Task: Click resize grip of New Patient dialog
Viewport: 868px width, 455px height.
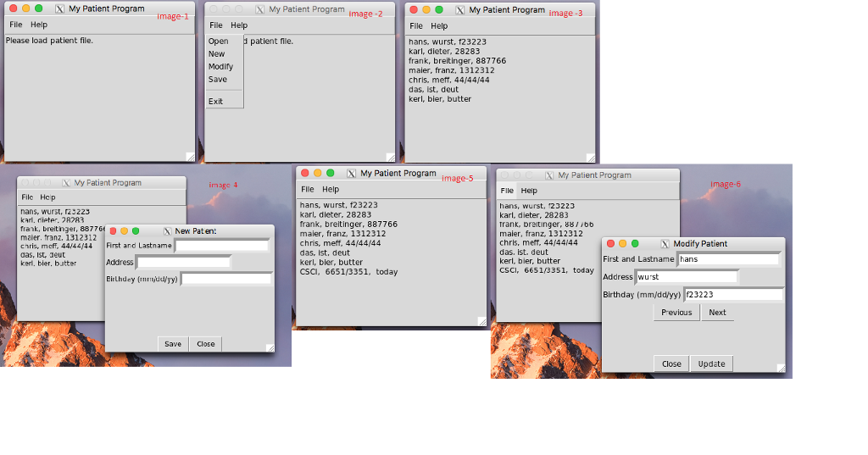Action: 270,347
